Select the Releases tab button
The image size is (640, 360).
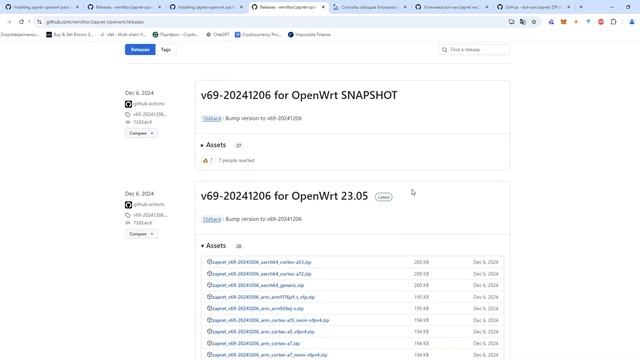pyautogui.click(x=140, y=50)
